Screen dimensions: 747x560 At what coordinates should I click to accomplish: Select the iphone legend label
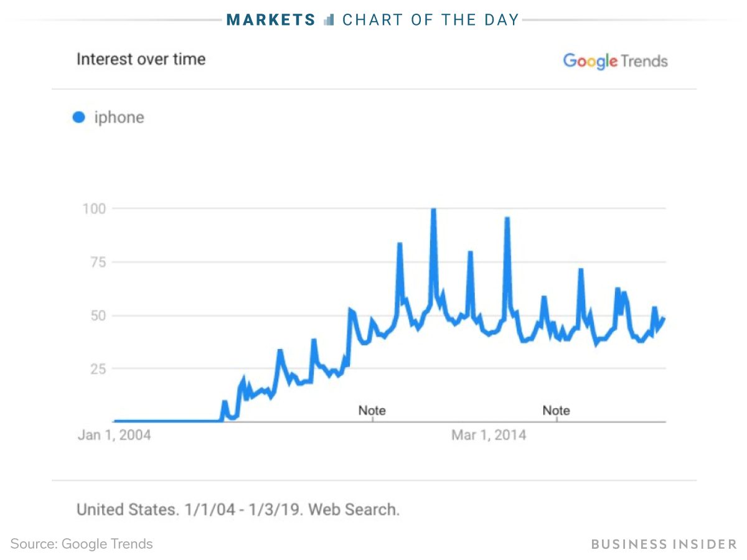[119, 117]
